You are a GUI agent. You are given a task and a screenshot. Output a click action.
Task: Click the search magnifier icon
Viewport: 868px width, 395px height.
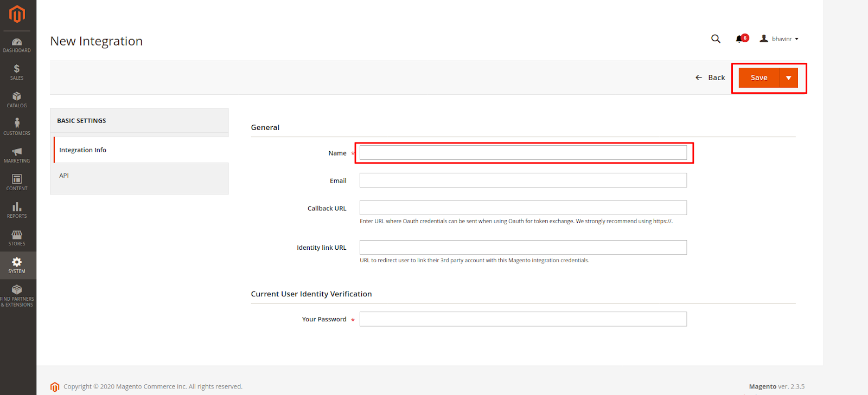point(716,39)
